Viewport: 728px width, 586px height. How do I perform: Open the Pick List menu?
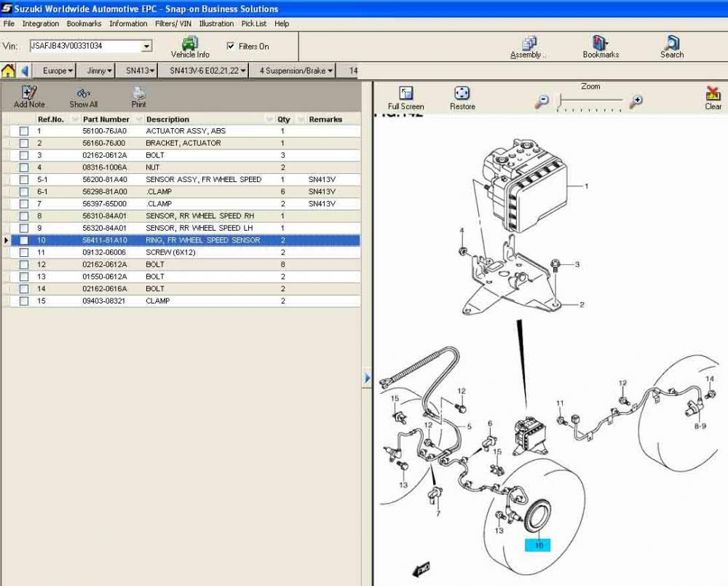coord(254,23)
